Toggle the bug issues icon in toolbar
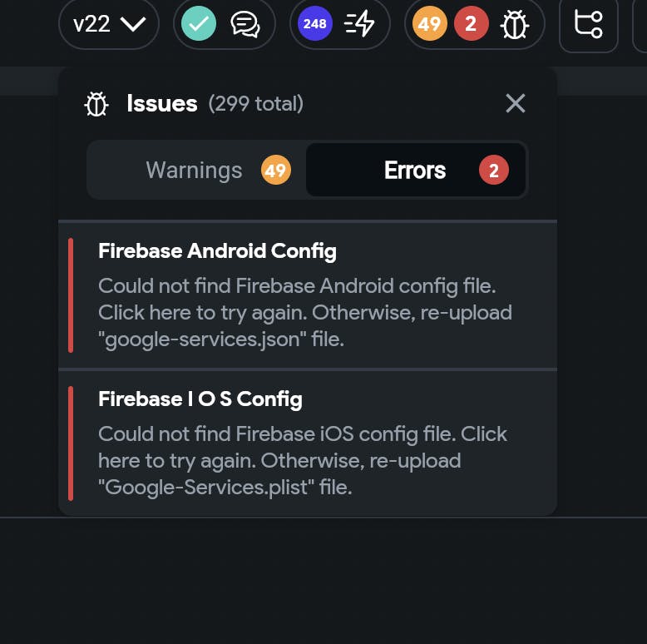 [515, 25]
